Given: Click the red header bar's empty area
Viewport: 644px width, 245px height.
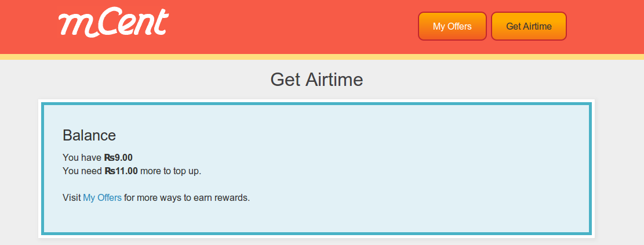Looking at the screenshot, I should [290, 26].
